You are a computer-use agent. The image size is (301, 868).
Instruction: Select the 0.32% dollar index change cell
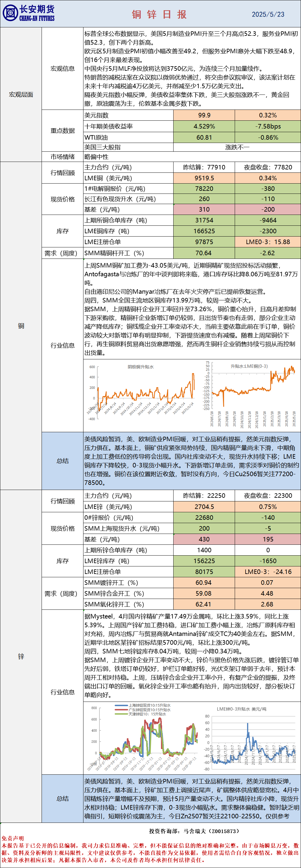pos(268,115)
